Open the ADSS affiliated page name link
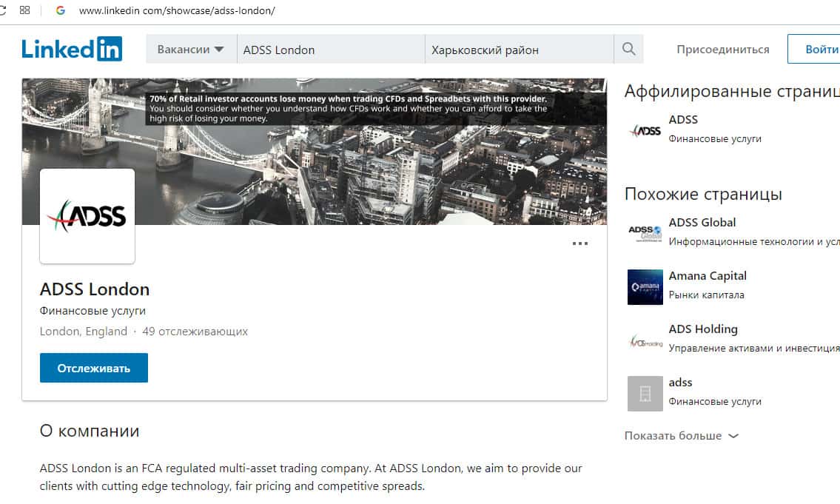This screenshot has height=504, width=840. click(x=683, y=119)
